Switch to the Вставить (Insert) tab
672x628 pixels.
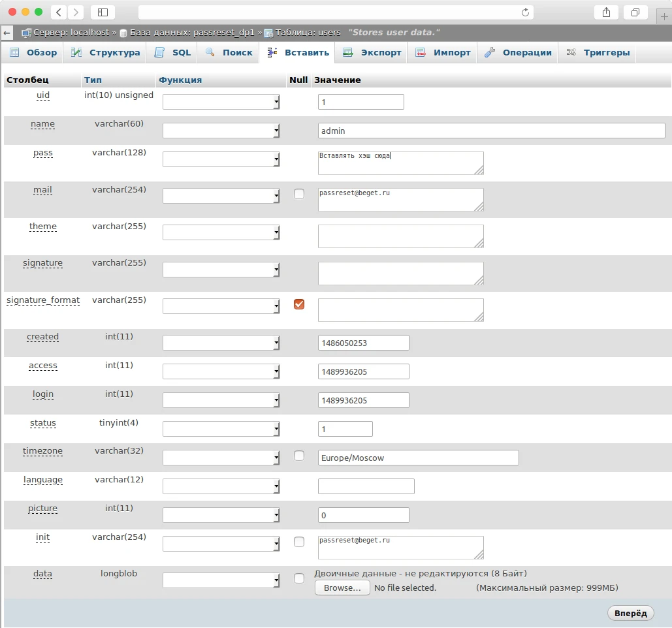(297, 53)
